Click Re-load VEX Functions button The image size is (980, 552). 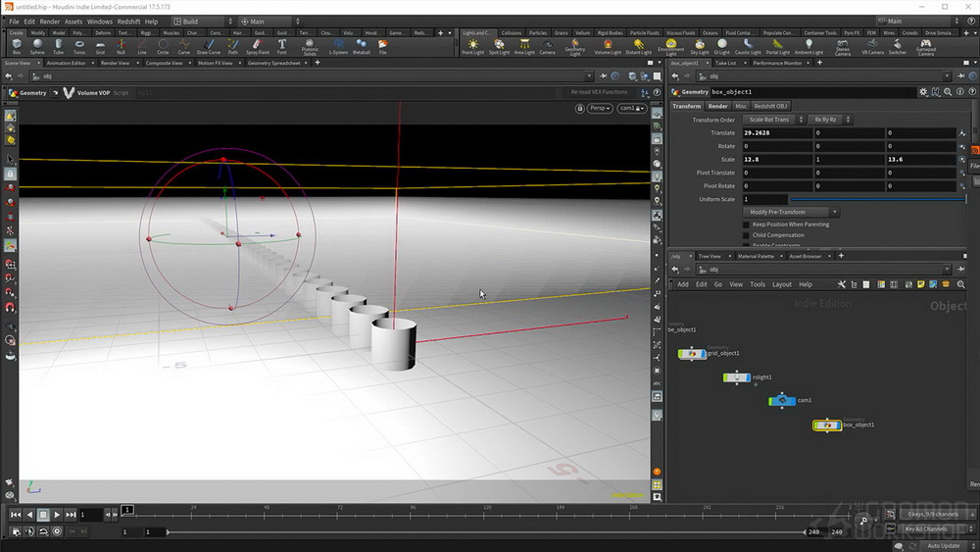599,92
